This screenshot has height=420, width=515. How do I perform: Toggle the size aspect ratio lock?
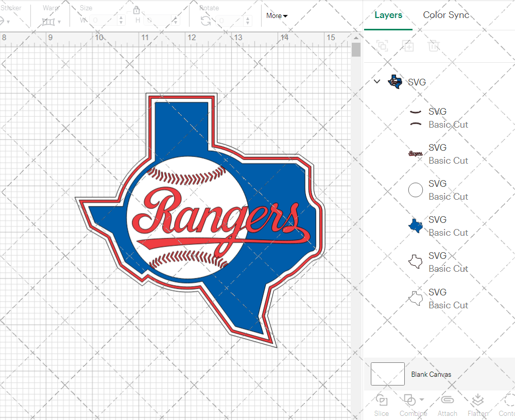pos(136,11)
